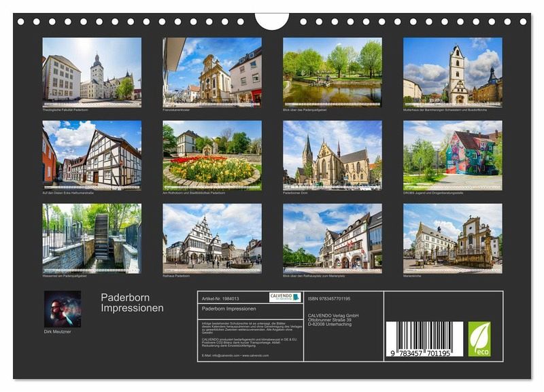The height and width of the screenshot is (392, 544).
Task: Open the graffiti DROBS building photo
Action: pos(453,156)
